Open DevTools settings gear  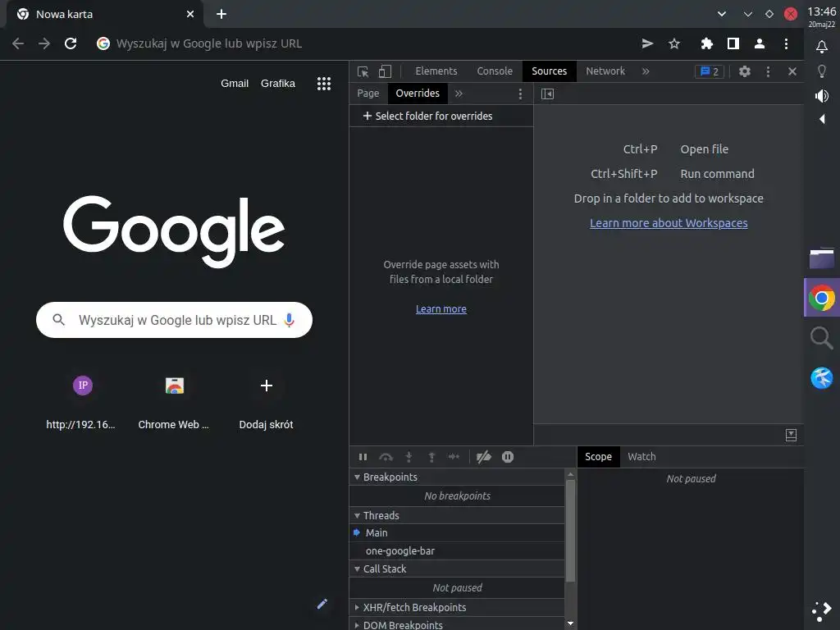(x=744, y=71)
